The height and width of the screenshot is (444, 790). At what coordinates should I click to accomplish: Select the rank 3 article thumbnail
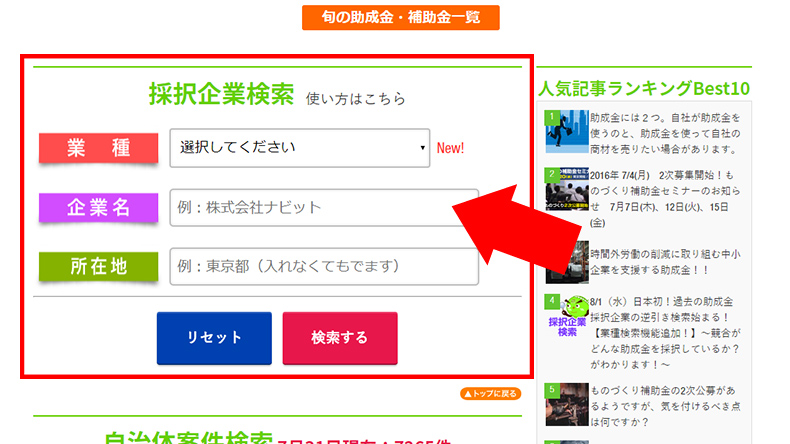click(x=566, y=262)
